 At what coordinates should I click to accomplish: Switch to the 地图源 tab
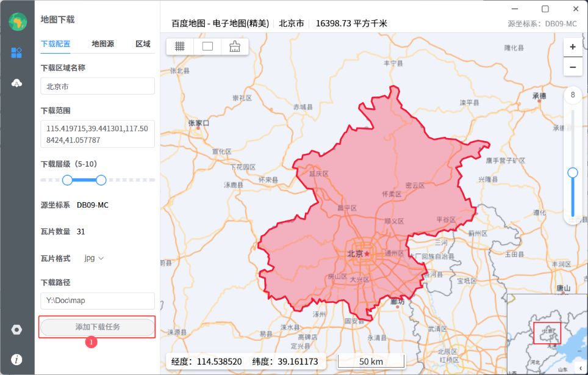click(102, 44)
